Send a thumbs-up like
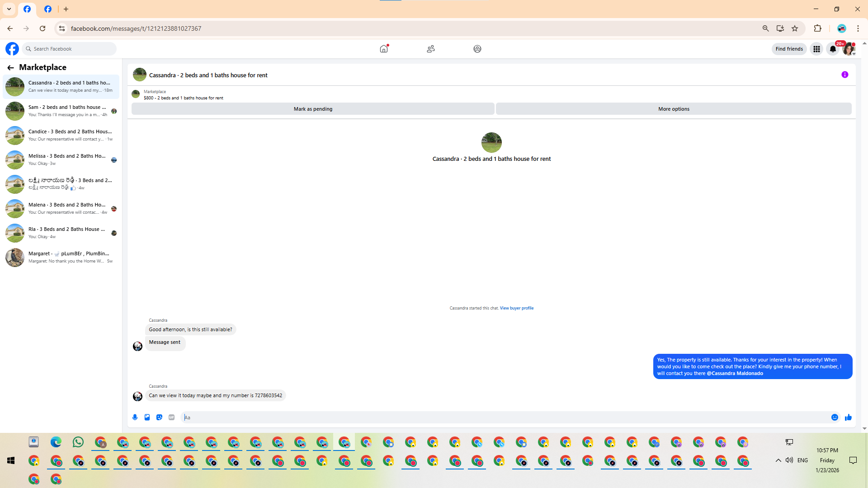The height and width of the screenshot is (488, 868). pyautogui.click(x=848, y=418)
